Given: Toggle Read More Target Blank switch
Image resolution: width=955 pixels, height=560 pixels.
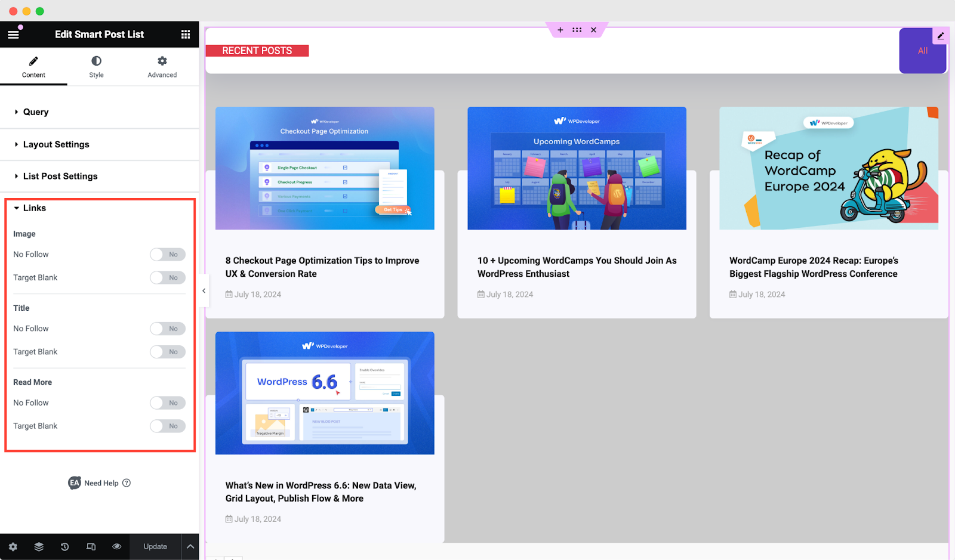Looking at the screenshot, I should tap(168, 426).
